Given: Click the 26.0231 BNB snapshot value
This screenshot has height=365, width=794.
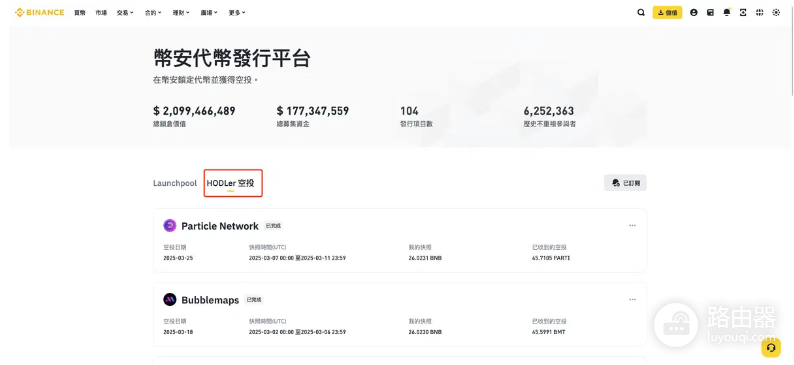Looking at the screenshot, I should pyautogui.click(x=426, y=258).
